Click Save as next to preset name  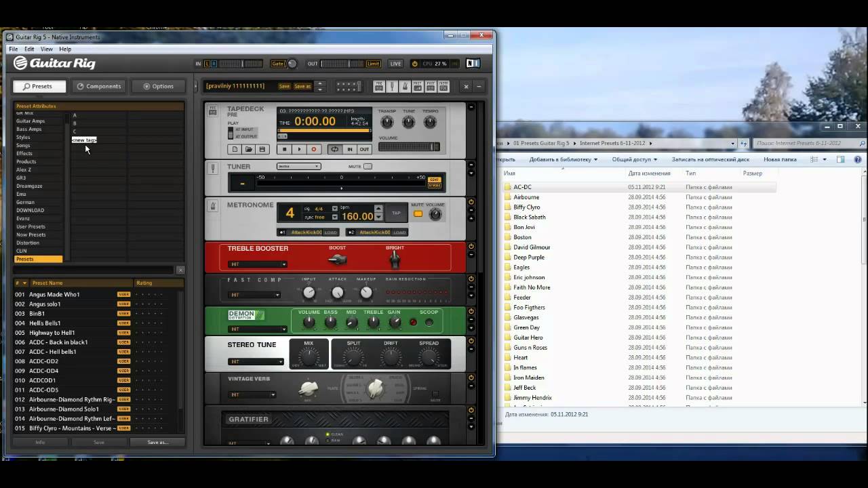pyautogui.click(x=302, y=86)
